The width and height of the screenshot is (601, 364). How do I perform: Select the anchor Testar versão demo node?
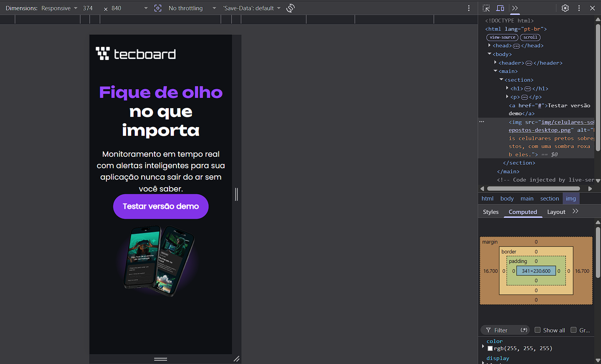[x=549, y=109]
